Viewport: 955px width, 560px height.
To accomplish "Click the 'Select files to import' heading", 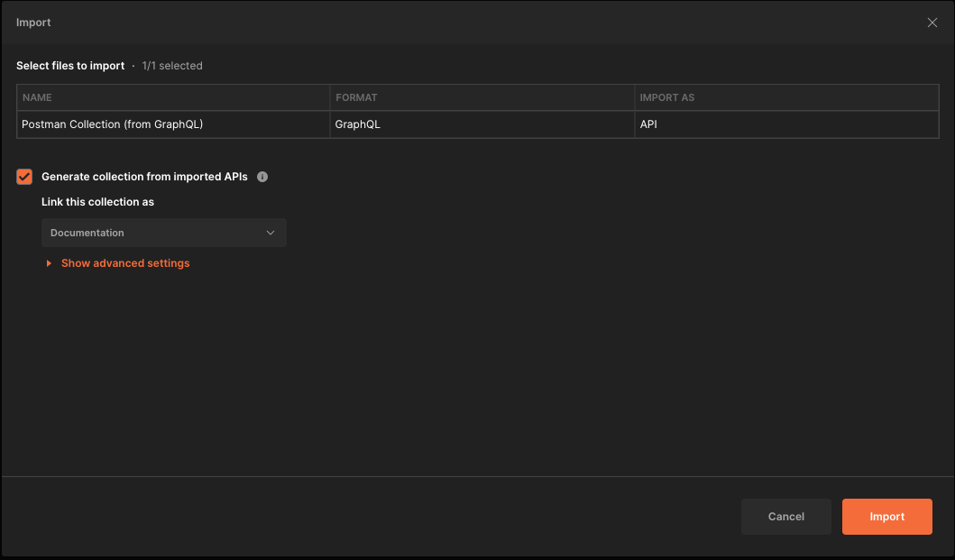I will click(70, 66).
